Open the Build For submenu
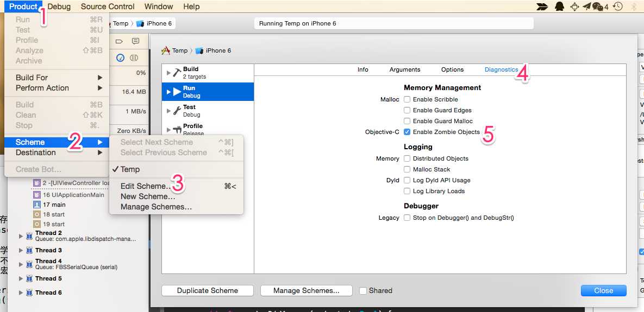644x312 pixels. 57,78
